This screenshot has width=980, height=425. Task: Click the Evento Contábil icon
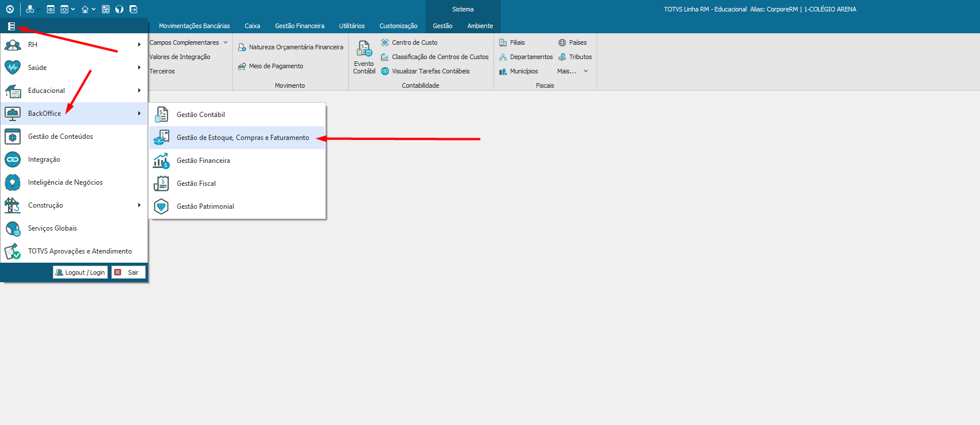click(x=364, y=49)
